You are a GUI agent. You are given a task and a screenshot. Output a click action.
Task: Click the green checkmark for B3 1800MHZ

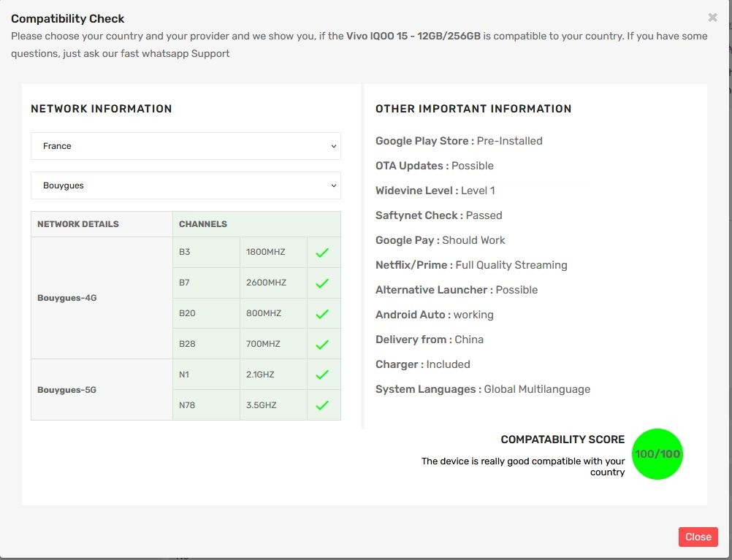(322, 253)
